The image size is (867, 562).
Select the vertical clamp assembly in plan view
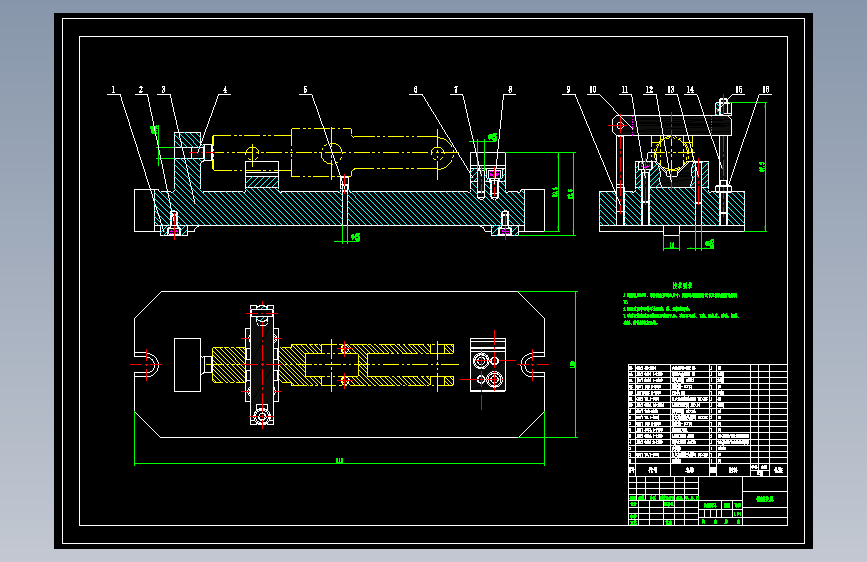coord(262,365)
